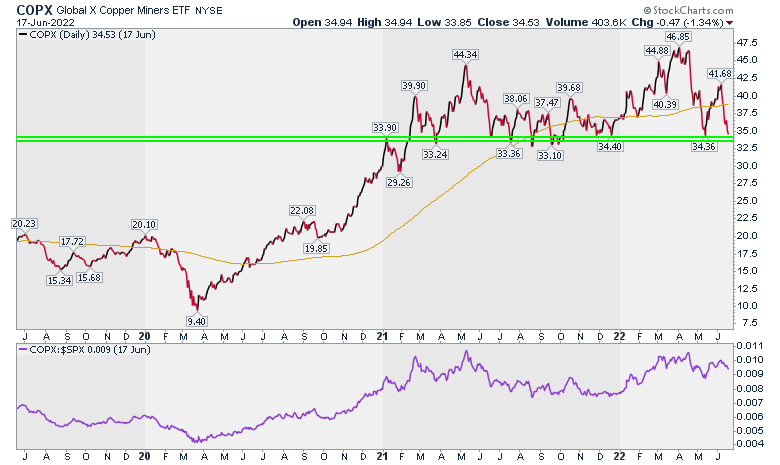Click the 12.5 y-axis tick
Viewport: 780px width, 465px height.
[748, 288]
